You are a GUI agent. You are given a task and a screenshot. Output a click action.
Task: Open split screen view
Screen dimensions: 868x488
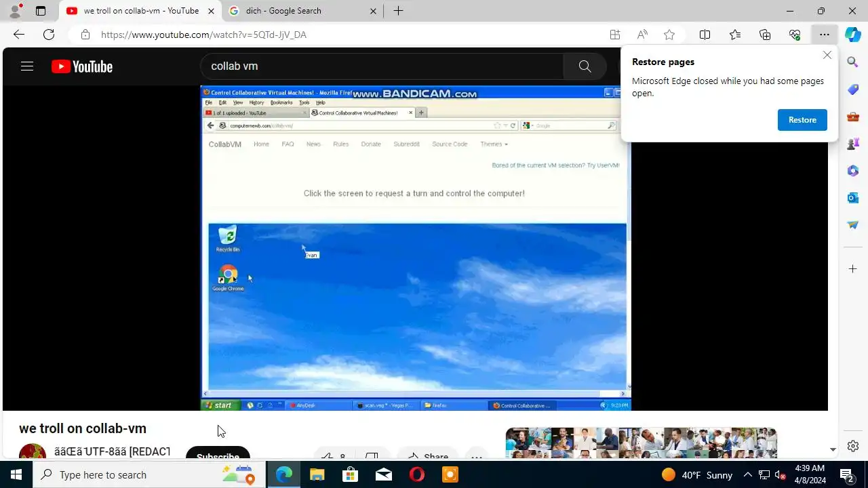coord(705,35)
